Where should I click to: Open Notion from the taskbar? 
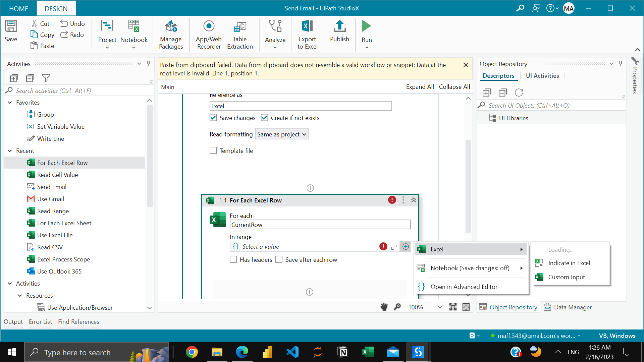[343, 352]
